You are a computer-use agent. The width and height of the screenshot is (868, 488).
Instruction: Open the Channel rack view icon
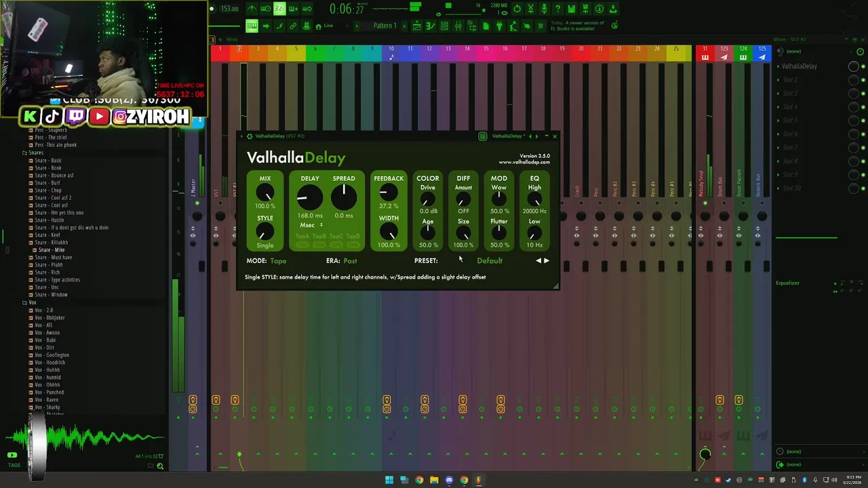click(x=444, y=26)
